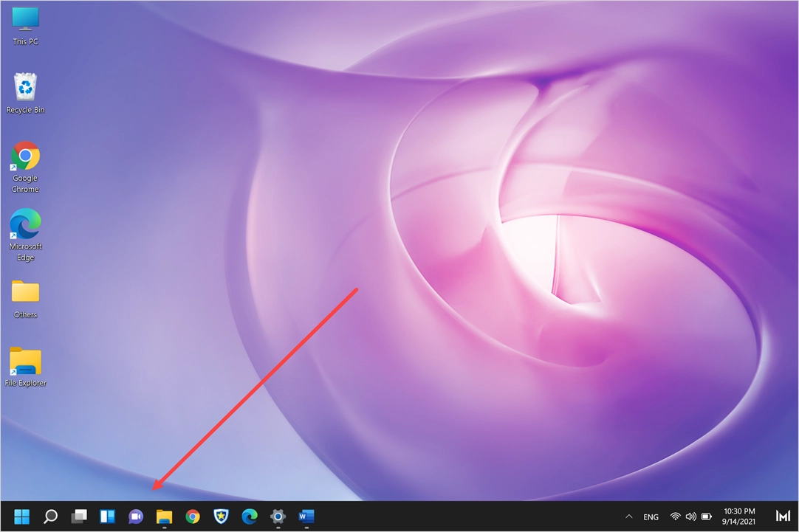Click the battery status tray icon

point(707,517)
